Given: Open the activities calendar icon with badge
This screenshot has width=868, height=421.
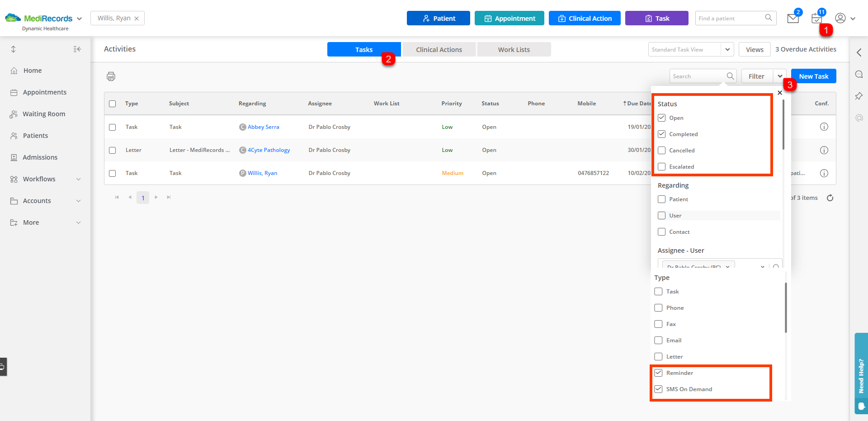Looking at the screenshot, I should 816,19.
